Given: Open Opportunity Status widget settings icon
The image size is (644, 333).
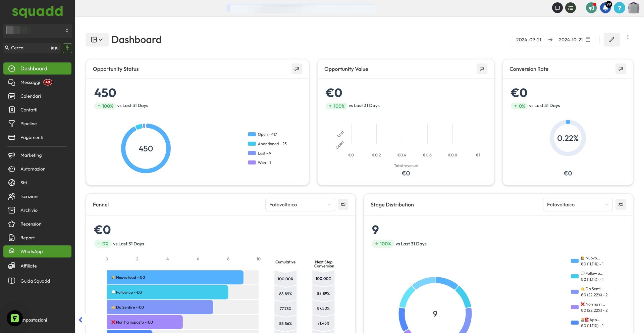Looking at the screenshot, I should (x=297, y=69).
